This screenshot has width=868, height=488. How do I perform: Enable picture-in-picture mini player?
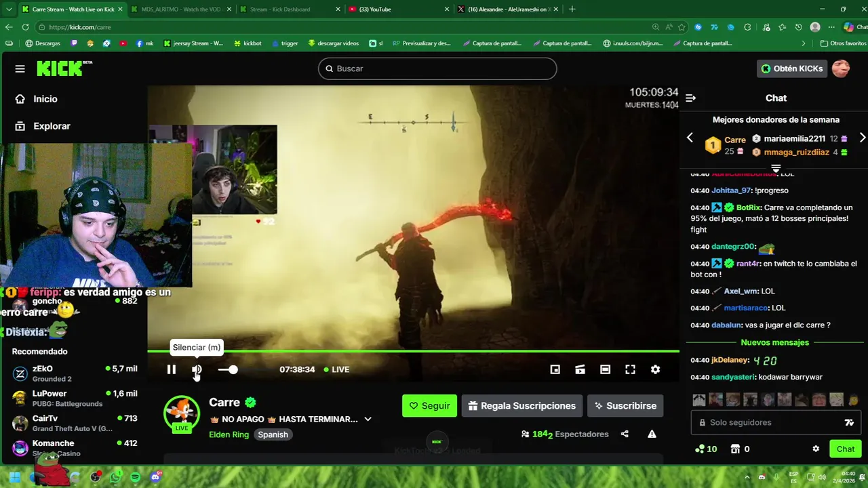click(x=555, y=369)
